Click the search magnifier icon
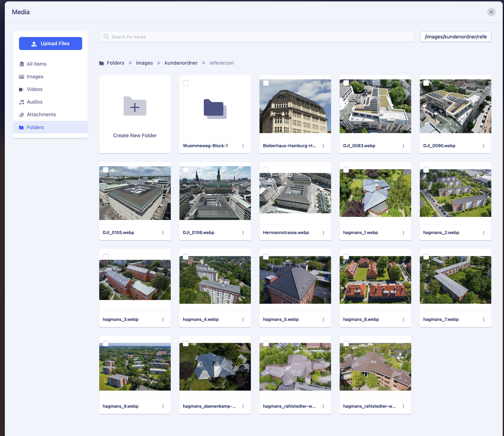Screen dimensions: 504x436 106,37
